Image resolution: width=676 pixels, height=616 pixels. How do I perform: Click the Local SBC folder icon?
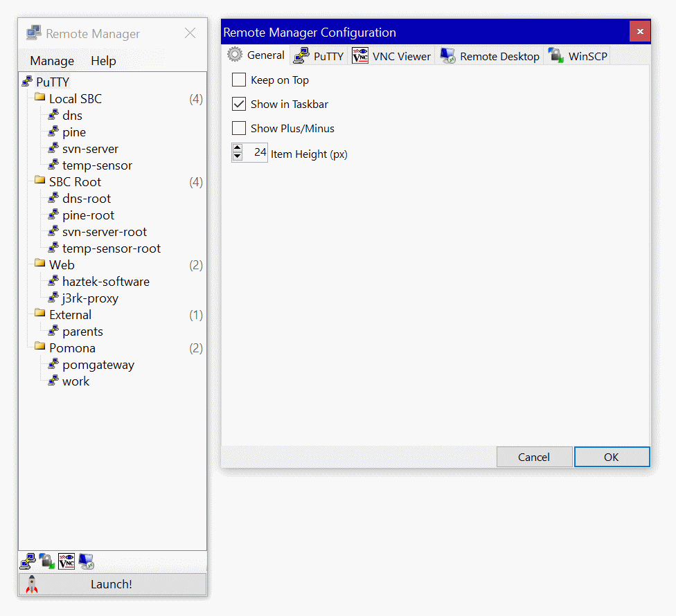[40, 98]
